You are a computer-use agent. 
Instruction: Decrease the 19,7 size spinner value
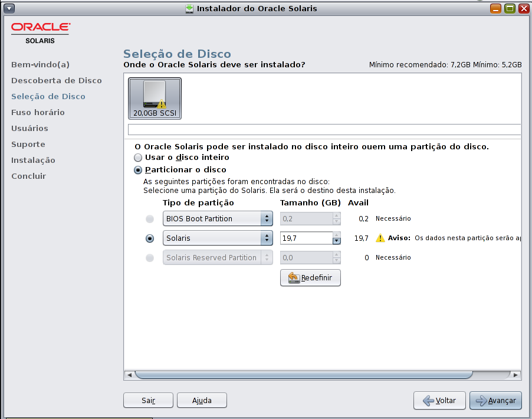337,241
